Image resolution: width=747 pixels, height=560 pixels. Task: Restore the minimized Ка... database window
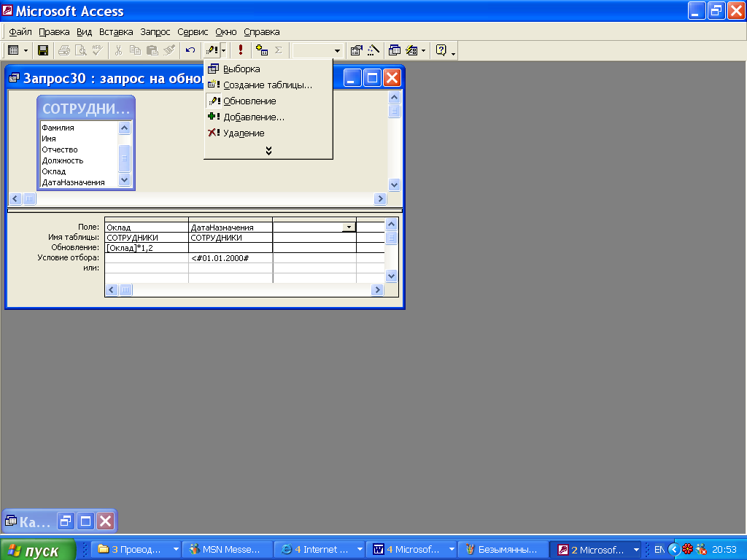tap(65, 521)
